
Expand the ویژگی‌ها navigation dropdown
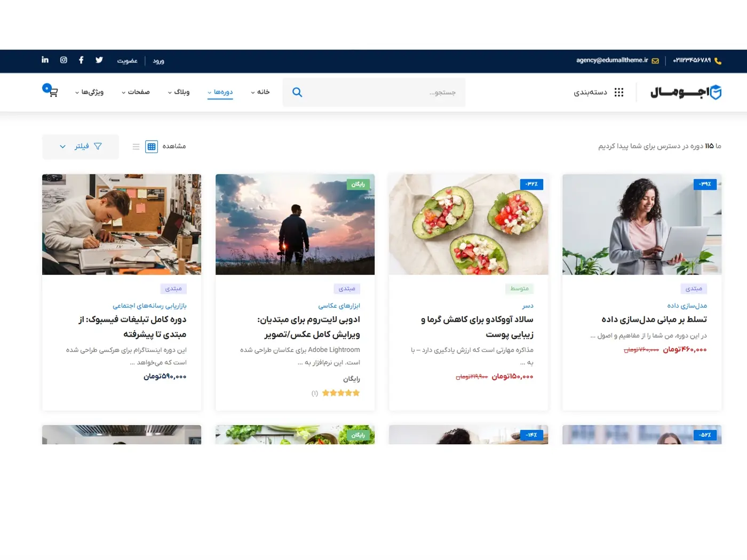pyautogui.click(x=90, y=92)
